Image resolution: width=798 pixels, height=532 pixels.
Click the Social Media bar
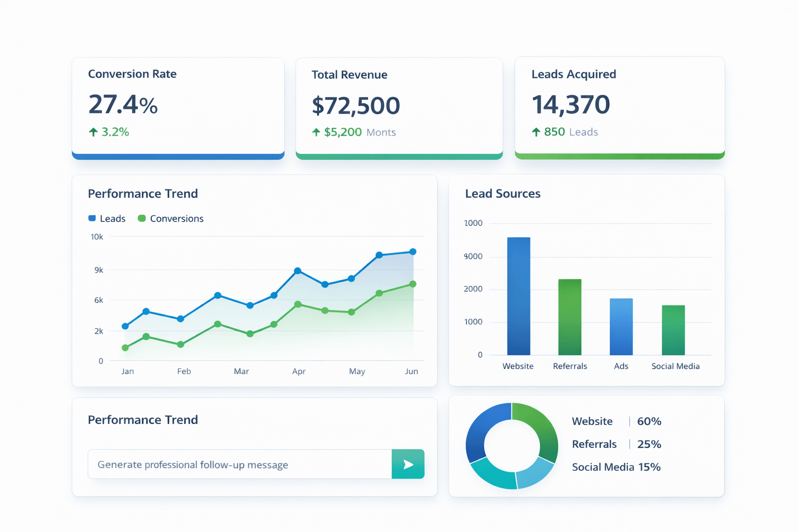673,330
